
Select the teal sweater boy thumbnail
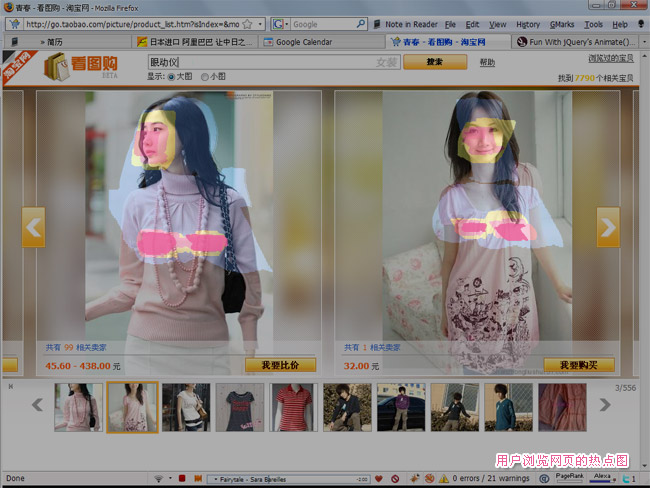tap(509, 407)
